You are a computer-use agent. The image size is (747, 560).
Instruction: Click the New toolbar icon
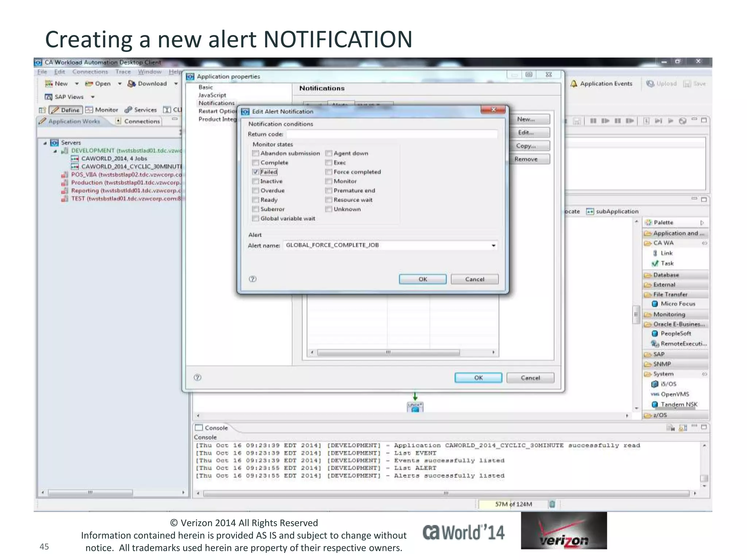tap(49, 84)
